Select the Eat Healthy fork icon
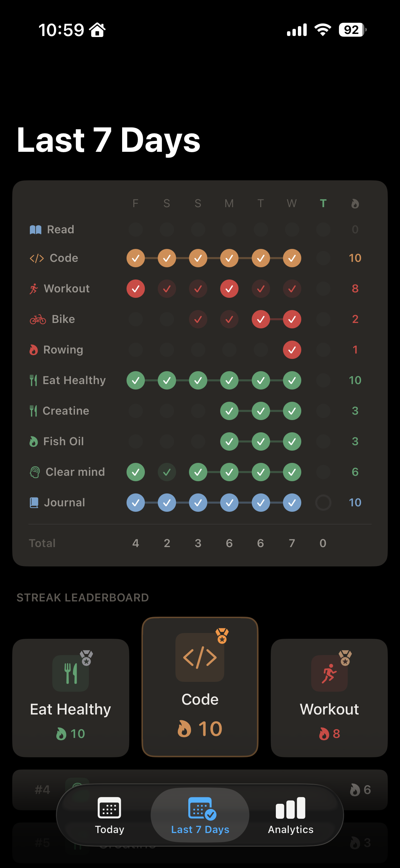The height and width of the screenshot is (868, 400). pyautogui.click(x=33, y=380)
